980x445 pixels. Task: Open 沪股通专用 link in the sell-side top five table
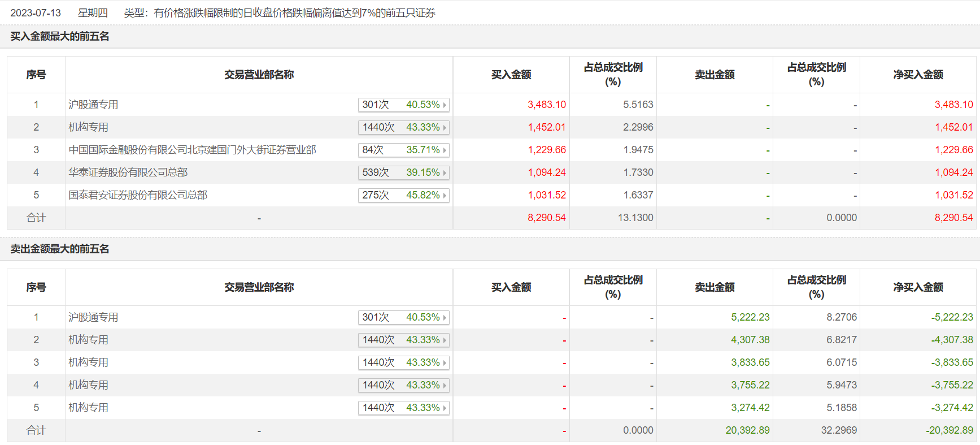[x=93, y=317]
